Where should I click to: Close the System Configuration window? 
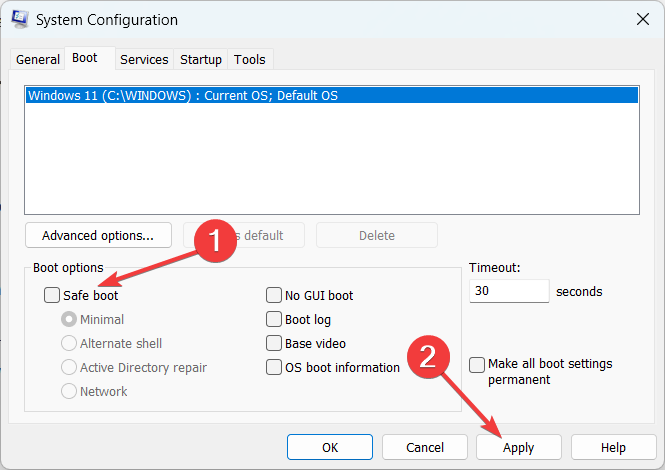click(x=640, y=19)
